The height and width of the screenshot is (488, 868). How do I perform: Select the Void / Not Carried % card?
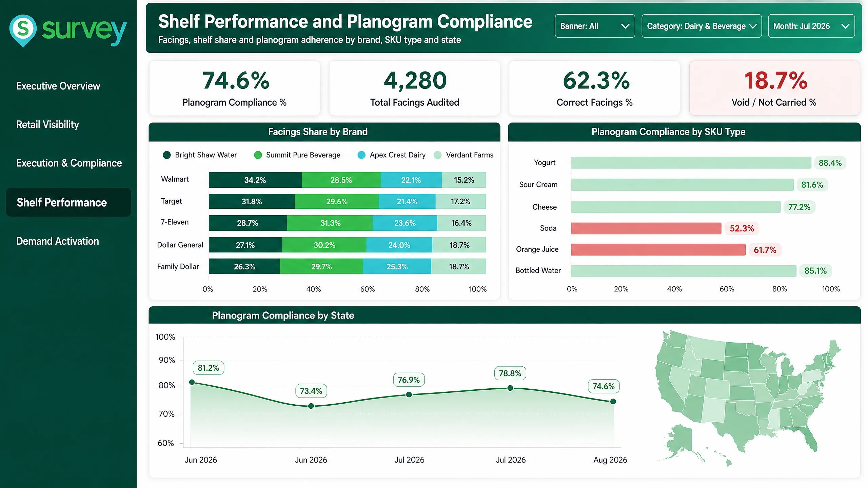(774, 88)
